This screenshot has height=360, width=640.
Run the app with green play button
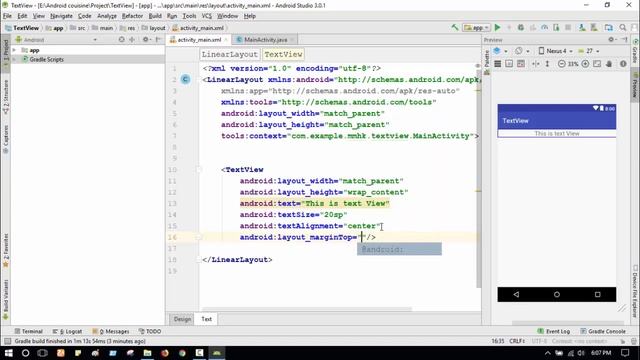[x=497, y=28]
